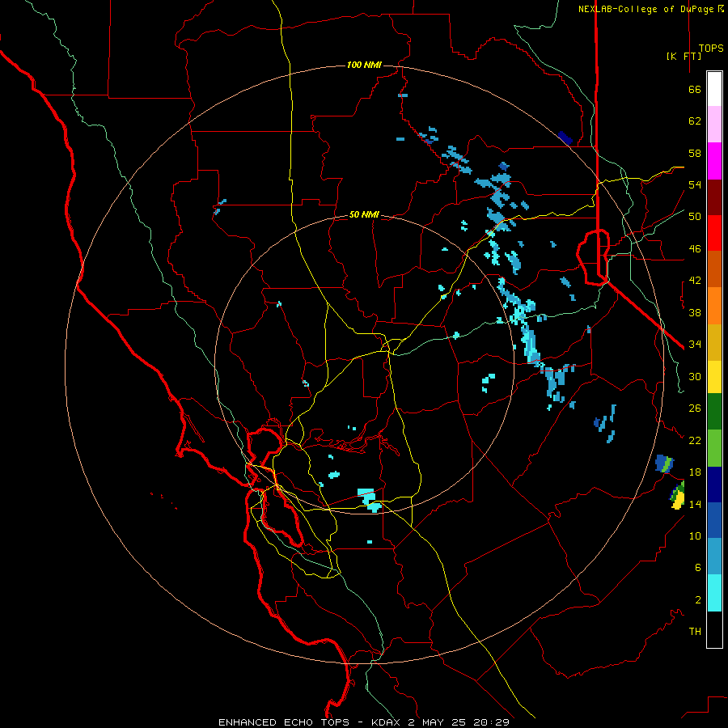Screen dimensions: 728x728
Task: Click the dark navy echo near 100 NMI ring
Action: pyautogui.click(x=565, y=138)
